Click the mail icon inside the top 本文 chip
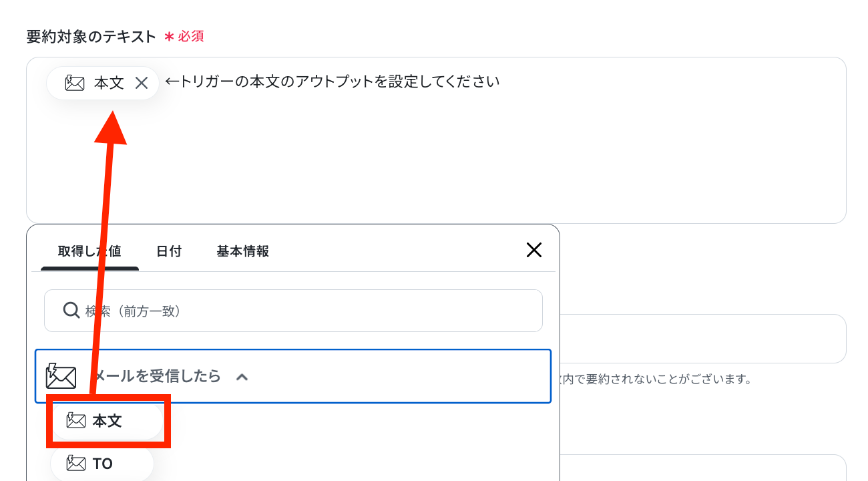This screenshot has height=481, width=868. pos(75,83)
